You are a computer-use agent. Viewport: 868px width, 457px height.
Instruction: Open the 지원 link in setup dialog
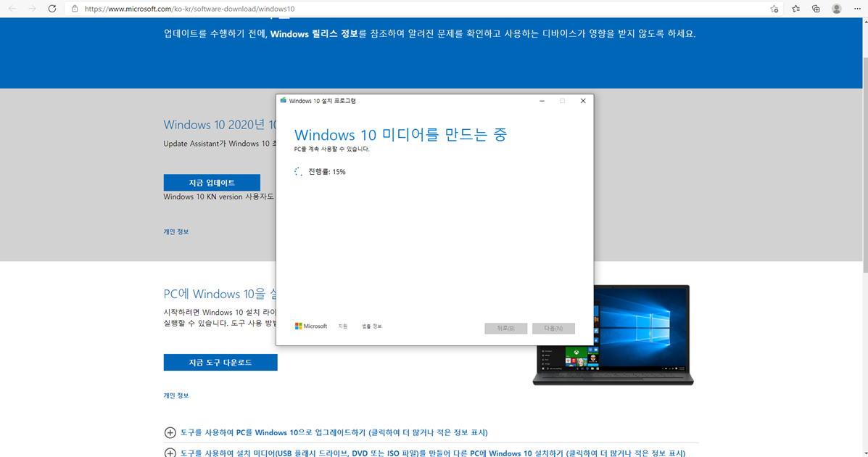343,326
